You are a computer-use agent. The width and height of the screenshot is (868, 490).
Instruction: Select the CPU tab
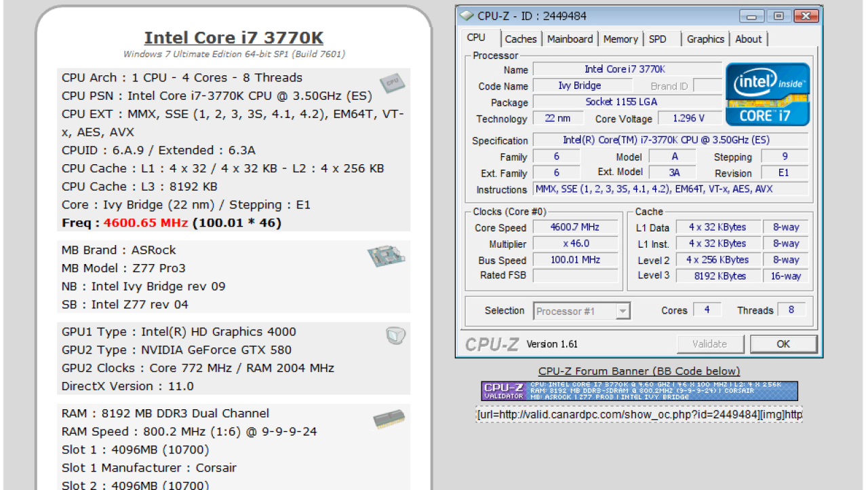(477, 38)
